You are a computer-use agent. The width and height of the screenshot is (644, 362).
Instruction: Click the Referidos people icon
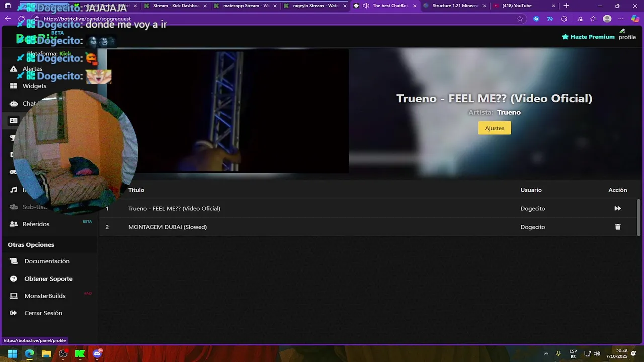(14, 224)
